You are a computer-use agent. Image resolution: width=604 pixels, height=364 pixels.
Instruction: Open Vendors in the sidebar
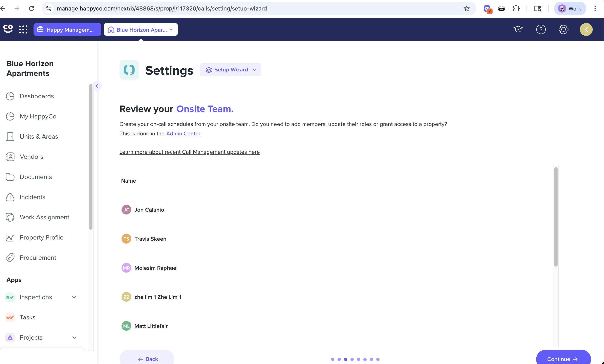click(x=31, y=157)
